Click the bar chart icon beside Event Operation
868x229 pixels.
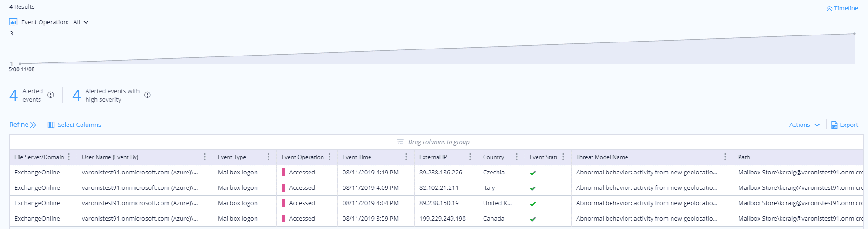tap(13, 22)
